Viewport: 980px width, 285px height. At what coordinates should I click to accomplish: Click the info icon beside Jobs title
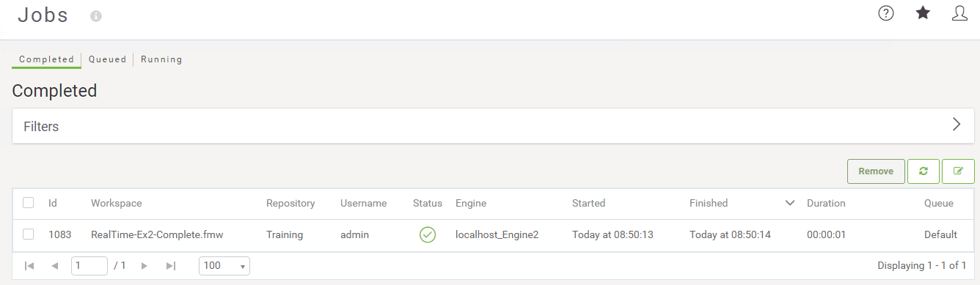96,16
